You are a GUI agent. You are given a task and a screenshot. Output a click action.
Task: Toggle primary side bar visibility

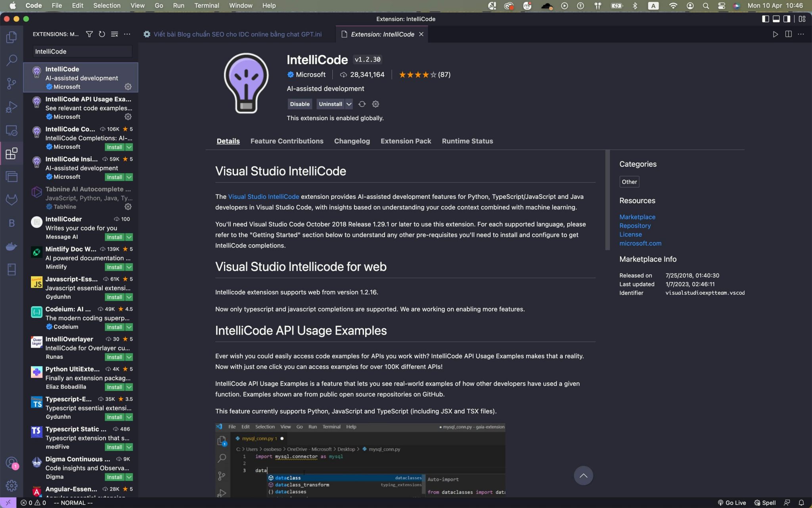coord(766,19)
